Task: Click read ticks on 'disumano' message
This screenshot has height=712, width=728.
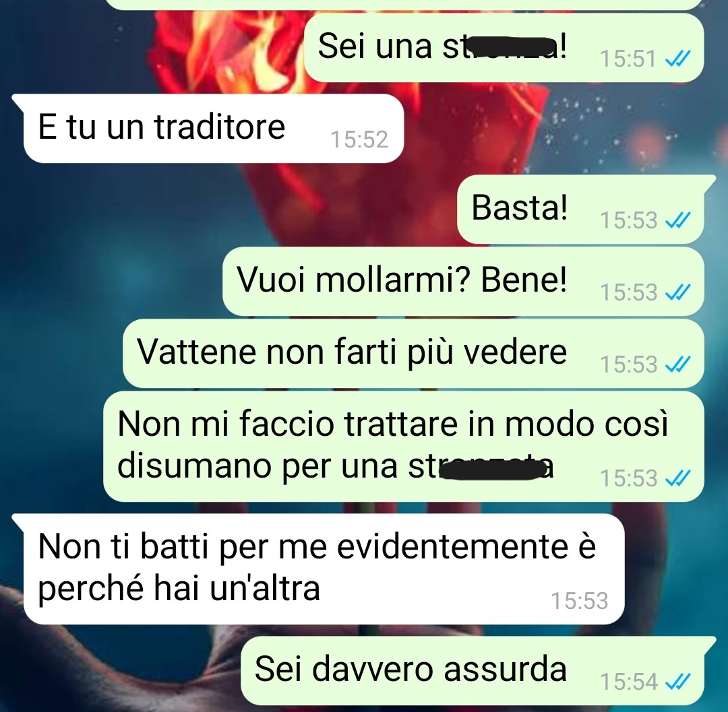Action: (x=678, y=478)
